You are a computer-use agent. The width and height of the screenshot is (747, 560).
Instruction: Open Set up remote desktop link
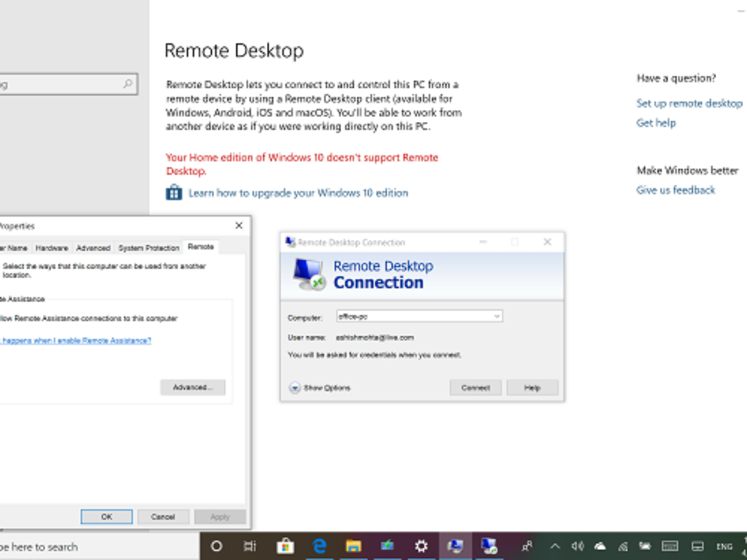[x=689, y=103]
